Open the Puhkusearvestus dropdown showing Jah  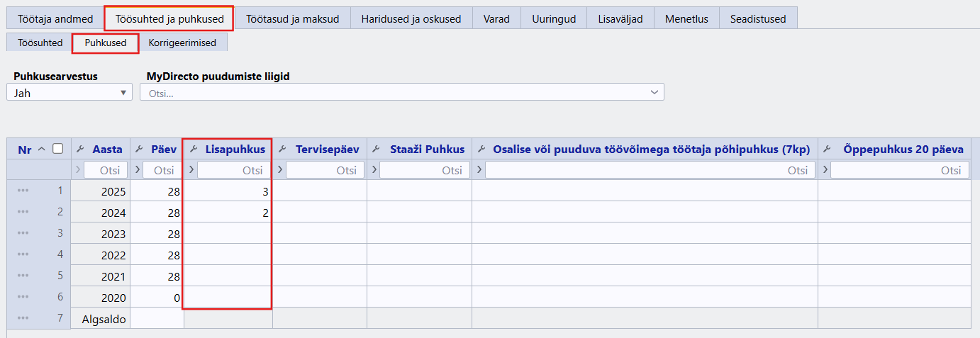pos(69,92)
